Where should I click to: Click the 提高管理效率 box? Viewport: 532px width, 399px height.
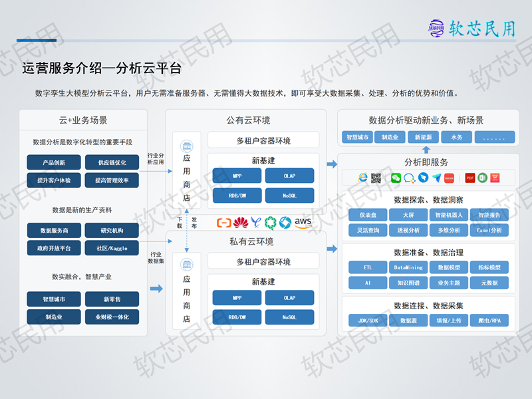(112, 180)
